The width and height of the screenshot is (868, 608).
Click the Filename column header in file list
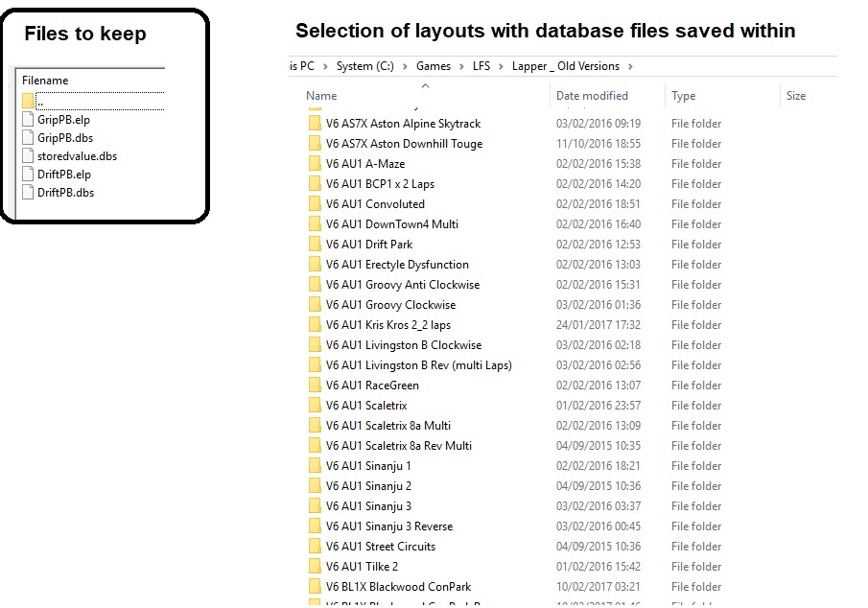45,81
